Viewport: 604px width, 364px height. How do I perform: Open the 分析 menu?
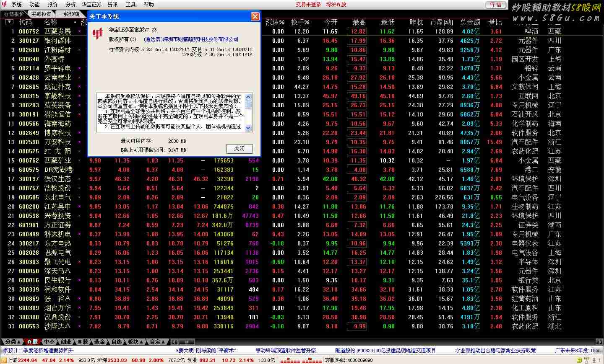pos(71,4)
